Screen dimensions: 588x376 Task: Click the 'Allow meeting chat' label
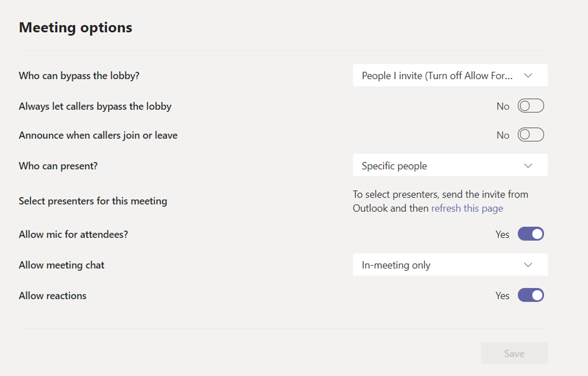pyautogui.click(x=61, y=265)
